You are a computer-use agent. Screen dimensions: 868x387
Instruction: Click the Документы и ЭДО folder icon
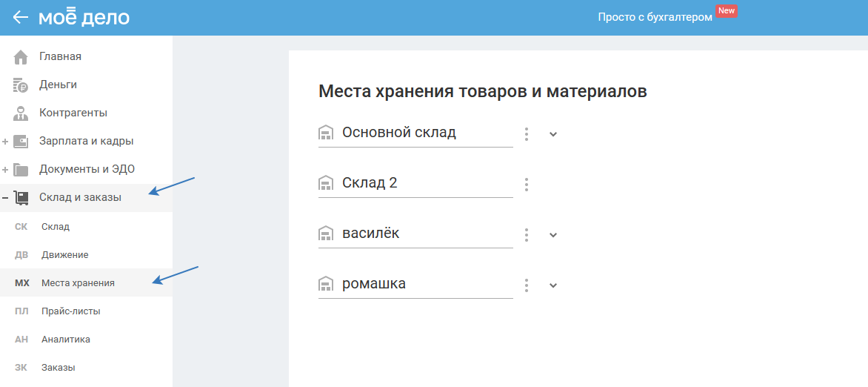(x=21, y=169)
